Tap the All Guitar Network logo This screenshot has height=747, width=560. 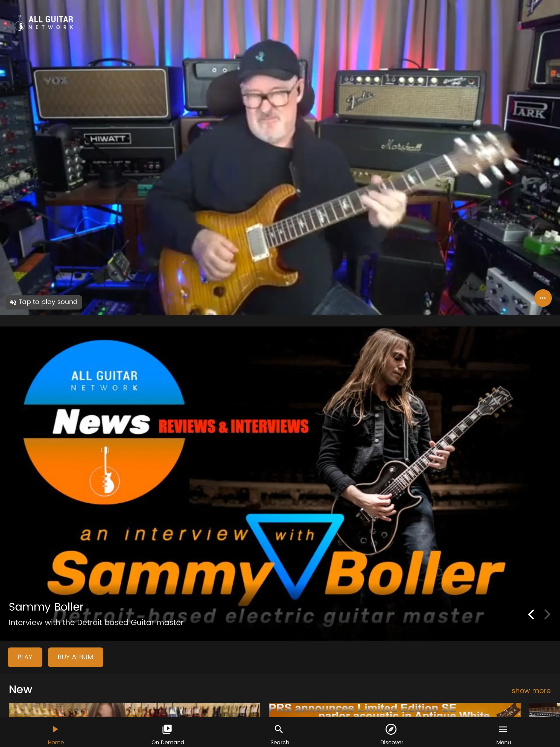pyautogui.click(x=44, y=22)
